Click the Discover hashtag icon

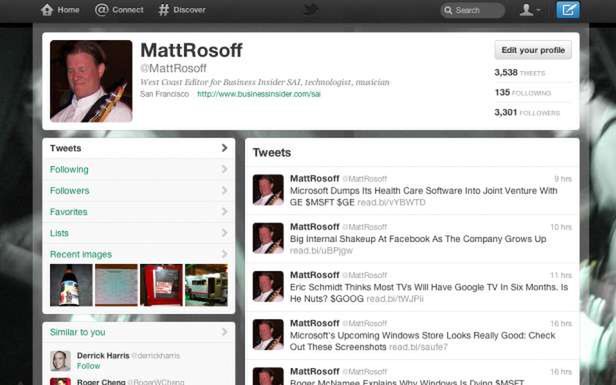pos(163,10)
